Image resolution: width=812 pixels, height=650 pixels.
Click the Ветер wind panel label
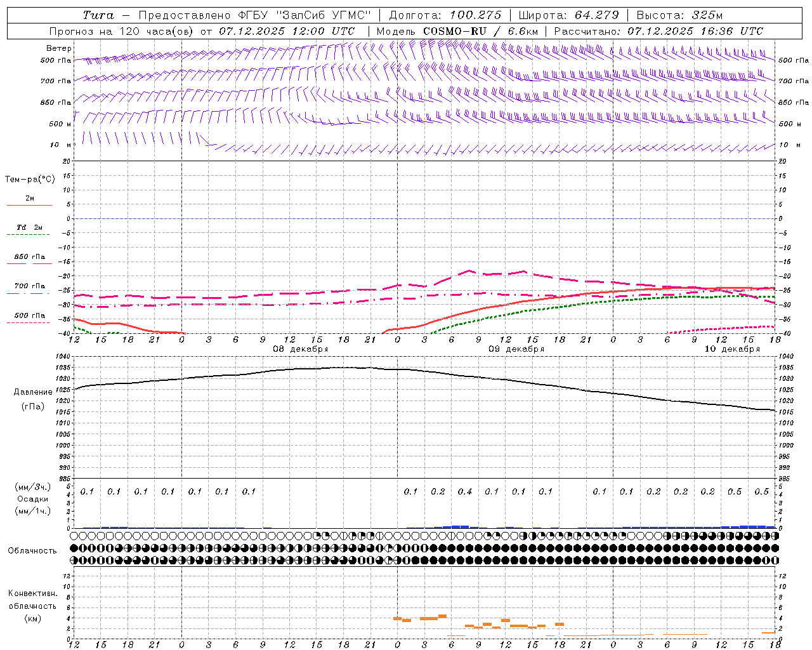point(58,48)
